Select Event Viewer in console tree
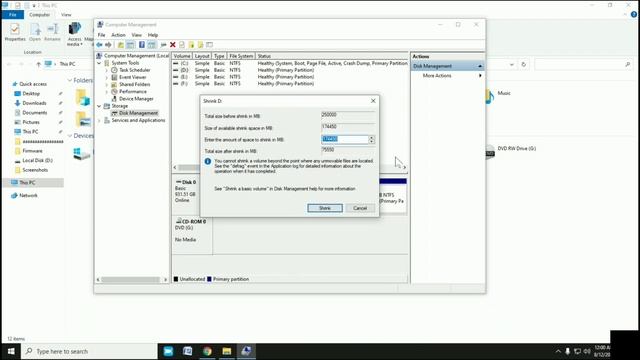The image size is (640, 360). point(132,77)
